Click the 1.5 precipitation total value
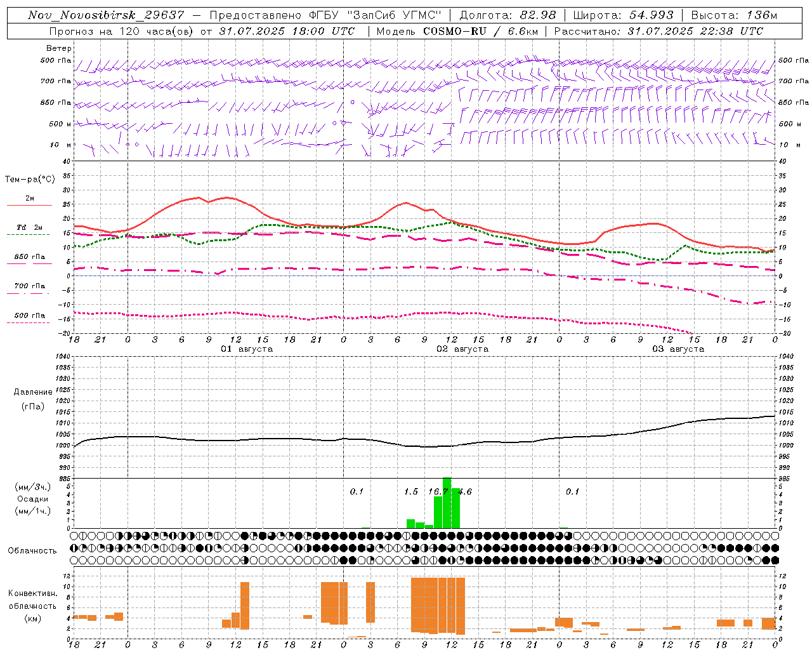This screenshot has width=812, height=650. (411, 491)
